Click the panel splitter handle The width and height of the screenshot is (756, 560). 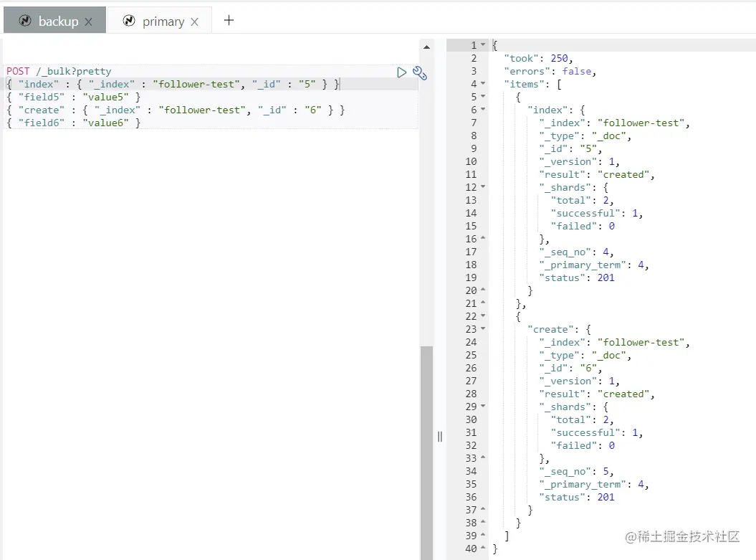click(x=440, y=437)
